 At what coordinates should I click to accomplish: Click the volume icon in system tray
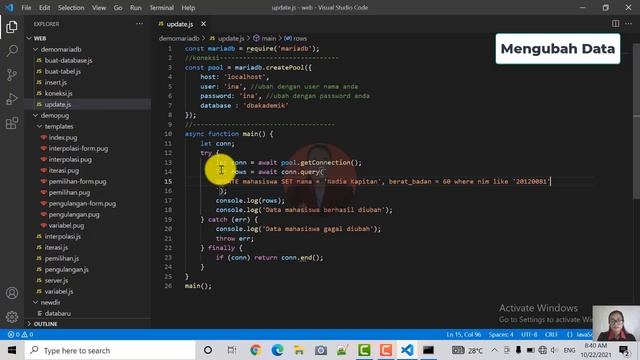point(554,350)
